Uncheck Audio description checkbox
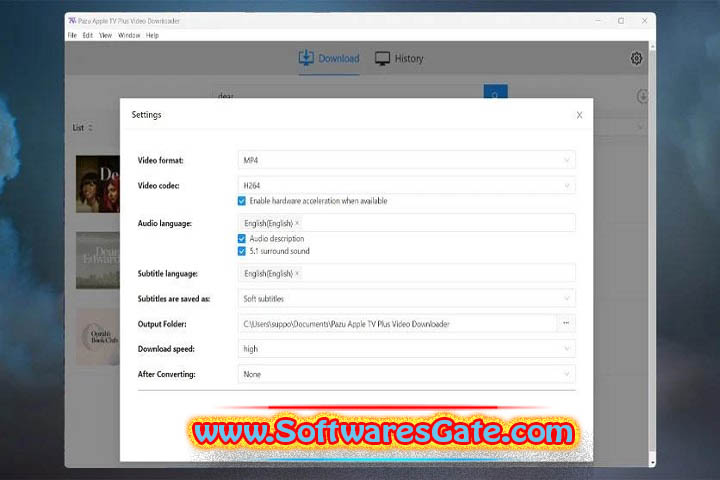720x480 pixels. (242, 238)
